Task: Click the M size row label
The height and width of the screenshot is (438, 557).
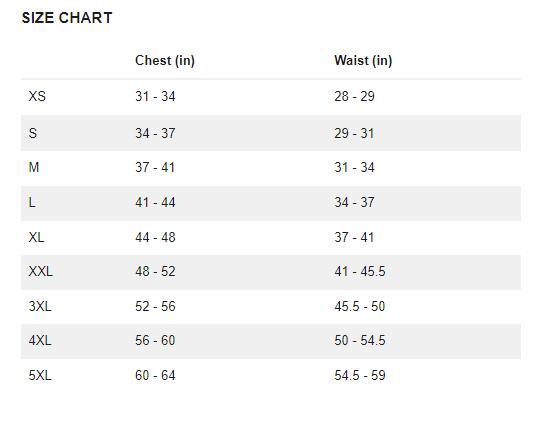Action: coord(34,167)
